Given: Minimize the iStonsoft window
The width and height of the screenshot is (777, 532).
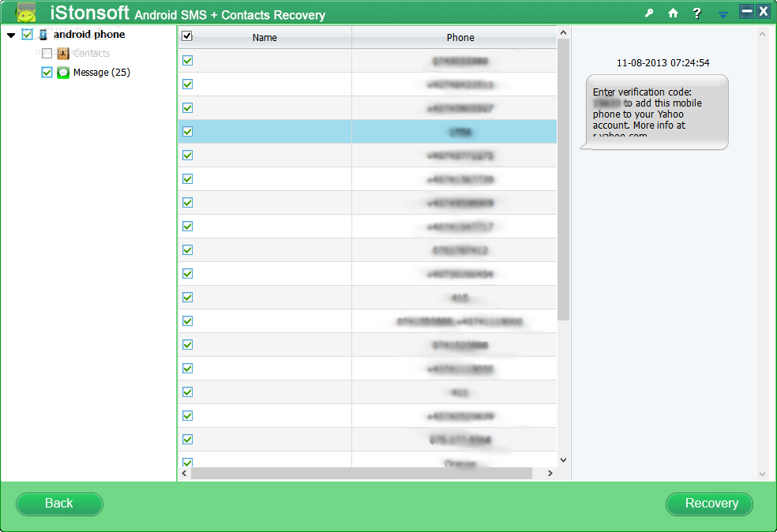Looking at the screenshot, I should click(x=746, y=11).
